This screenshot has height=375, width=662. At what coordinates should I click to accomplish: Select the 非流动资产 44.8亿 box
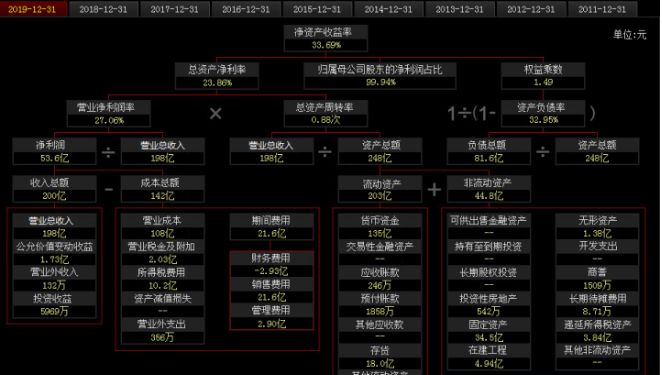pos(488,189)
